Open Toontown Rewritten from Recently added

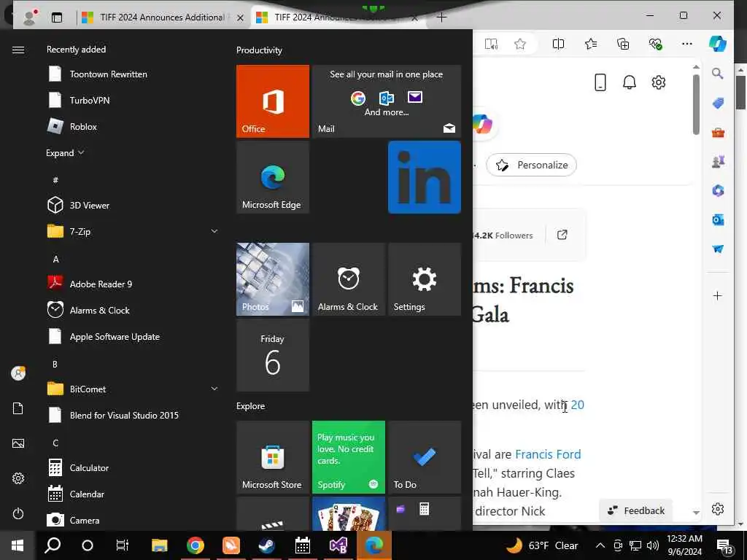pyautogui.click(x=133, y=74)
